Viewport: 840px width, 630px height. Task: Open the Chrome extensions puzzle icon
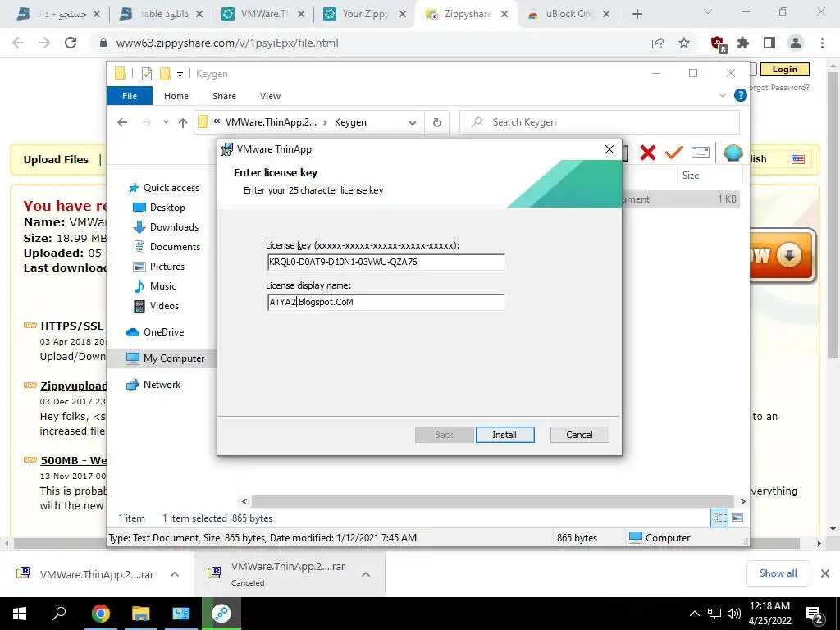743,43
